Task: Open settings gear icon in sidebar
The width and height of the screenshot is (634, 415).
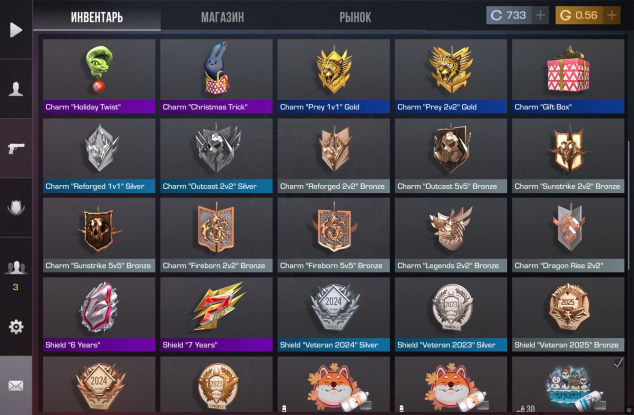Action: coord(16,326)
